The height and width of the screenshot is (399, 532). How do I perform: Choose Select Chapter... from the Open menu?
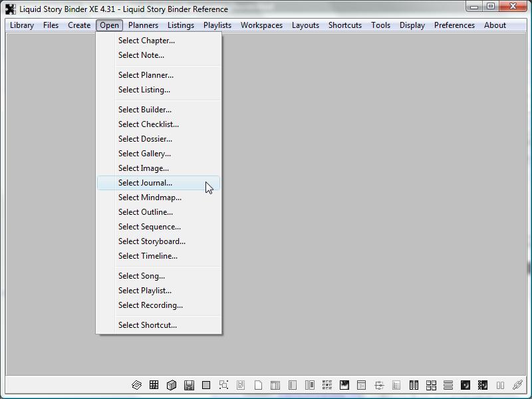pyautogui.click(x=146, y=41)
